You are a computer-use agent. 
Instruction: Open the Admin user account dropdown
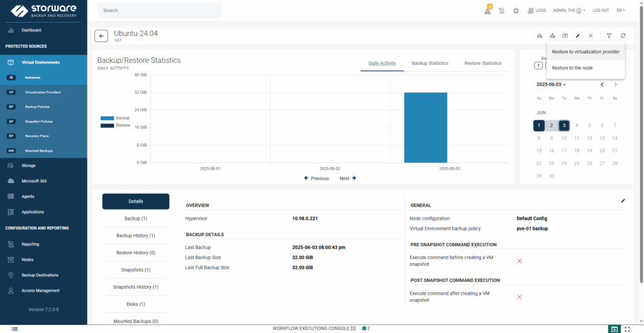tap(569, 11)
